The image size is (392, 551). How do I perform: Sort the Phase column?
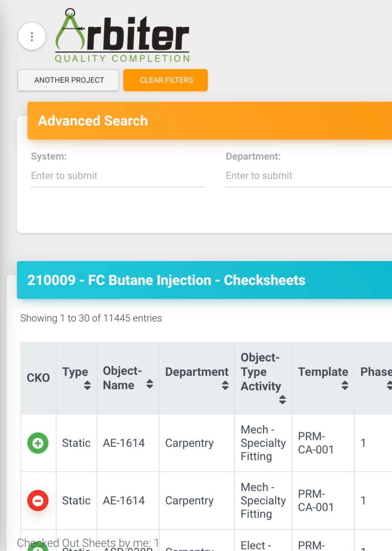389,385
